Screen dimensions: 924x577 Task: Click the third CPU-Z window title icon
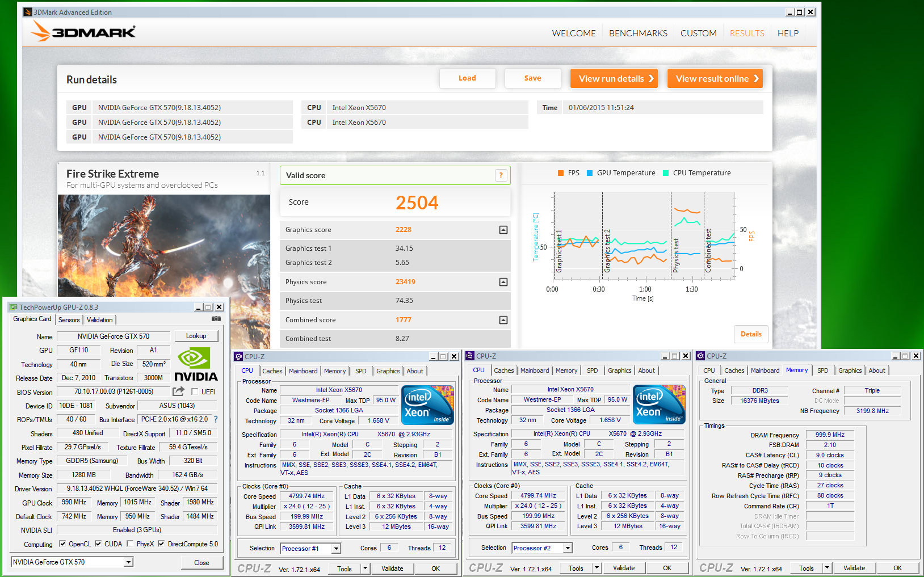pyautogui.click(x=700, y=356)
